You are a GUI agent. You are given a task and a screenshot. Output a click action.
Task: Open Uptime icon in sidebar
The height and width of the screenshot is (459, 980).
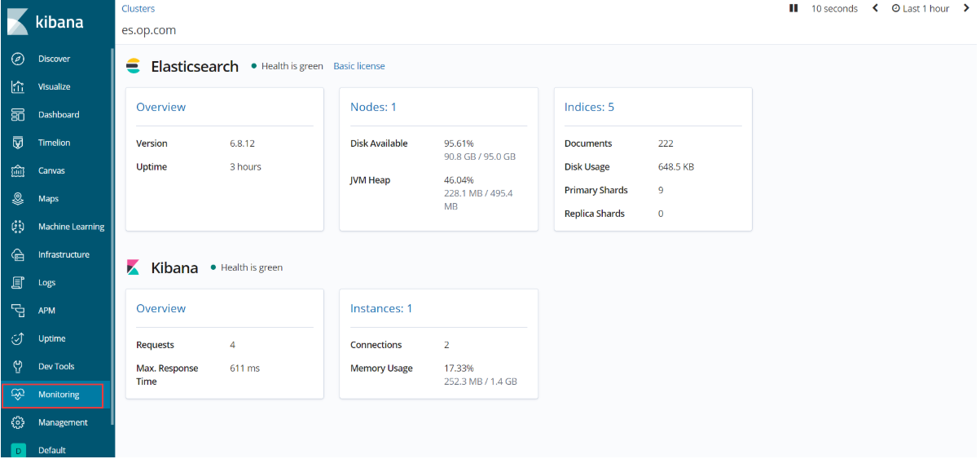coord(18,339)
